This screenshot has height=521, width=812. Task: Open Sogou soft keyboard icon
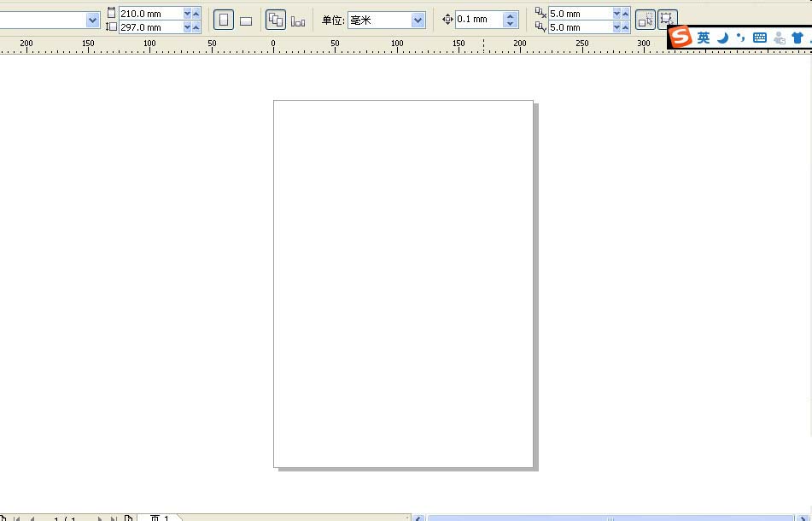click(760, 38)
